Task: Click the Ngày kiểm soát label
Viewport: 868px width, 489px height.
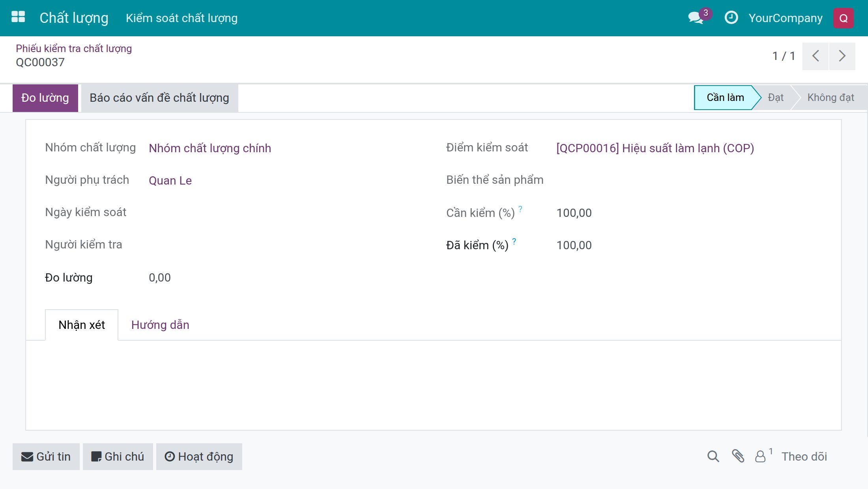Action: click(86, 212)
